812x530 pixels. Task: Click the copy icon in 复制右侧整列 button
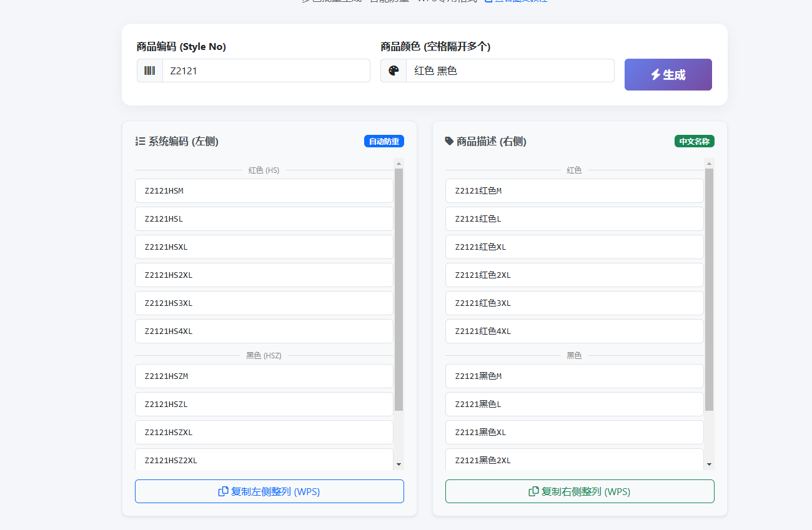[534, 491]
